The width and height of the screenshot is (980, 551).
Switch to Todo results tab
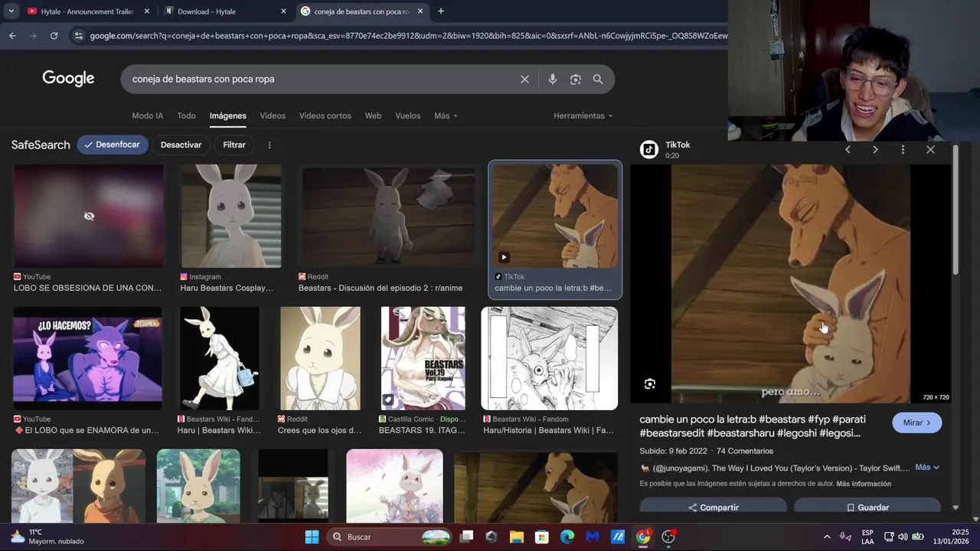pyautogui.click(x=186, y=116)
